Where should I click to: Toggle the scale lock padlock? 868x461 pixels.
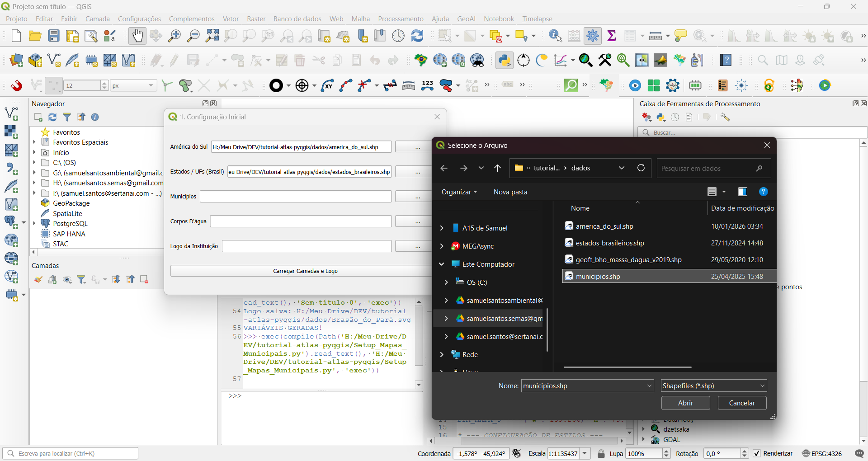pyautogui.click(x=601, y=453)
